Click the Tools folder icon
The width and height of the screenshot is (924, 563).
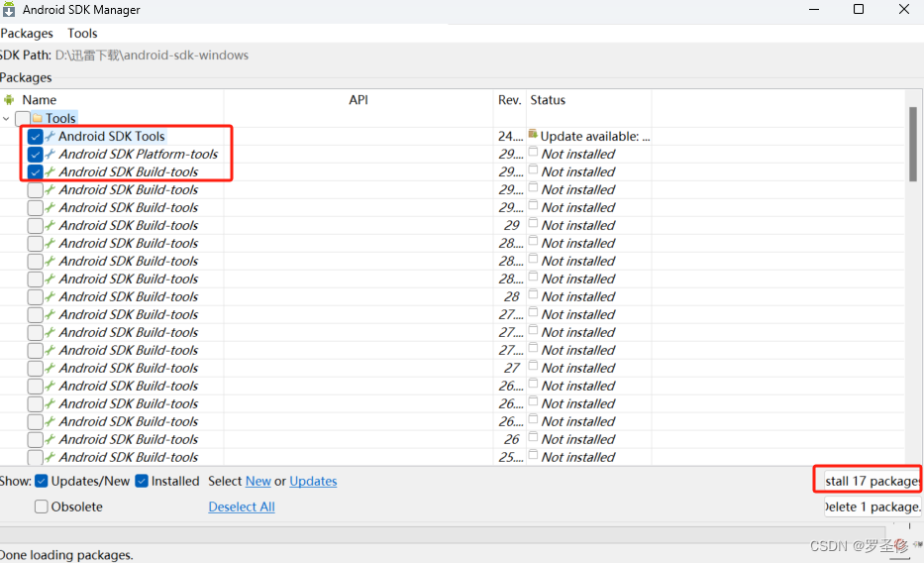point(38,119)
